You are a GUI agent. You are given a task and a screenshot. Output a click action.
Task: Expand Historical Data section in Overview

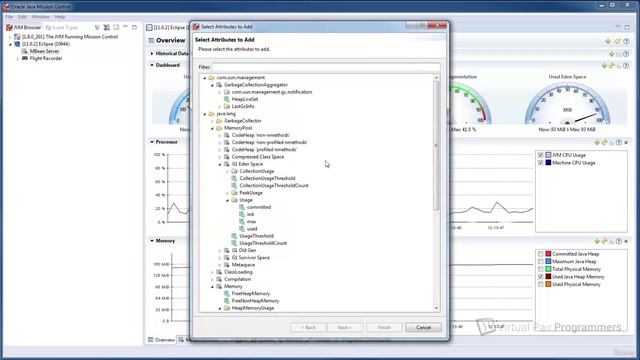tap(152, 53)
